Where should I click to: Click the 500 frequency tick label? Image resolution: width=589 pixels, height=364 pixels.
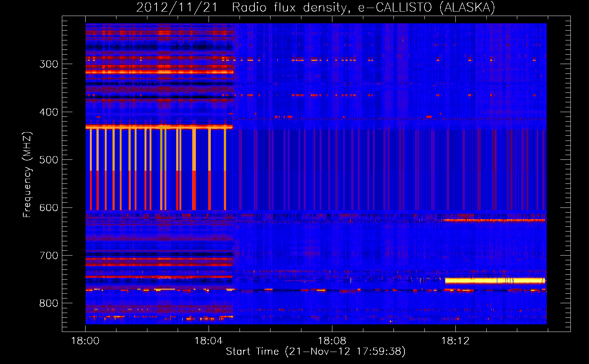(49, 160)
